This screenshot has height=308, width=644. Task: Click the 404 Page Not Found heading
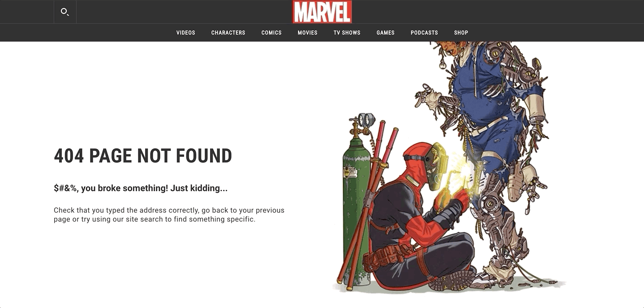click(x=143, y=156)
